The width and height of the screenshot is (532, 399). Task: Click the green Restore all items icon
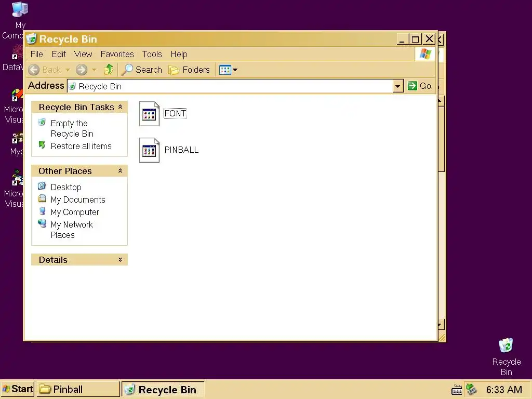(x=42, y=145)
